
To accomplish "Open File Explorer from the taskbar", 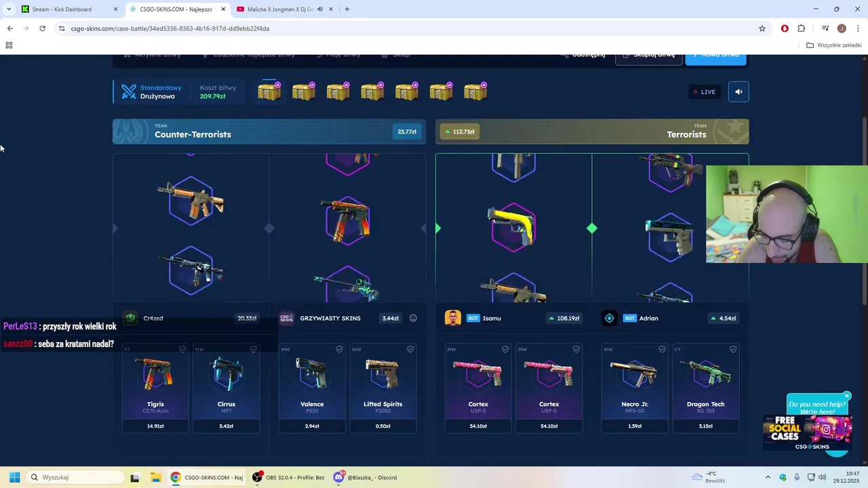I will click(x=155, y=477).
